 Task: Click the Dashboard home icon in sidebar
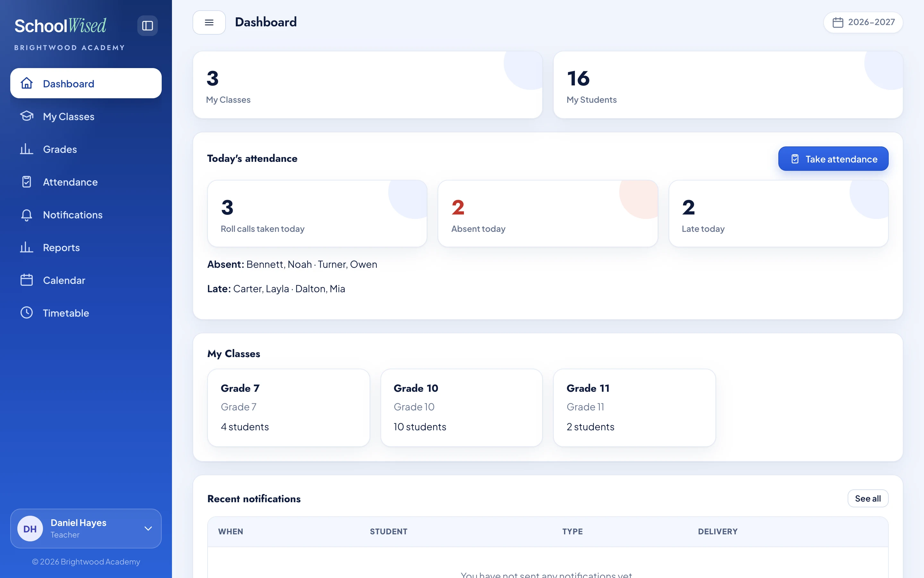27,83
